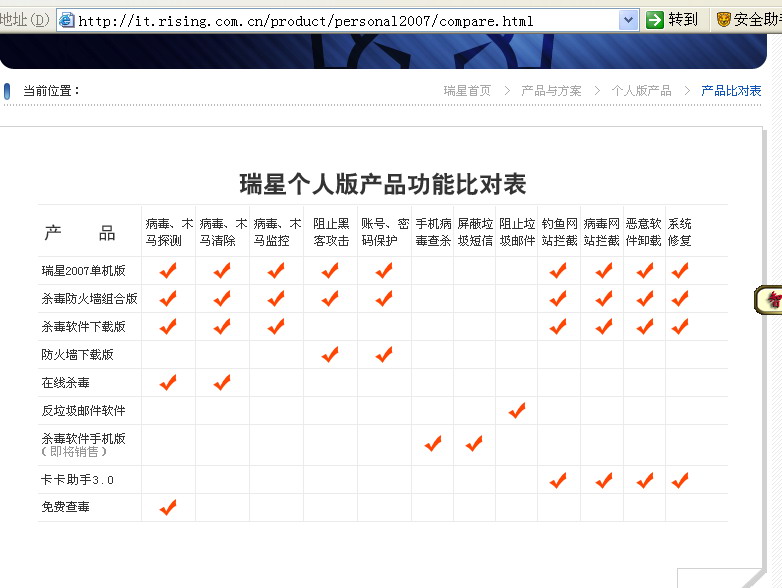Click the 病毒、木马监控 column header
The width and height of the screenshot is (782, 588).
pos(277,232)
